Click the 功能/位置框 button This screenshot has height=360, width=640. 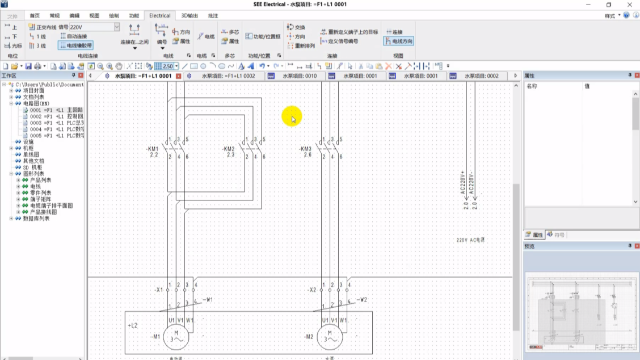tap(263, 36)
